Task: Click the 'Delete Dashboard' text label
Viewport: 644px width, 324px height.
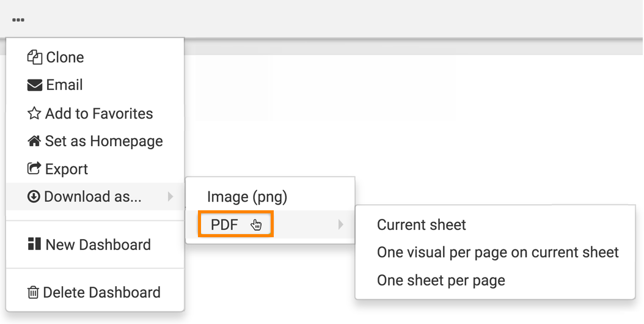Action: 101,293
